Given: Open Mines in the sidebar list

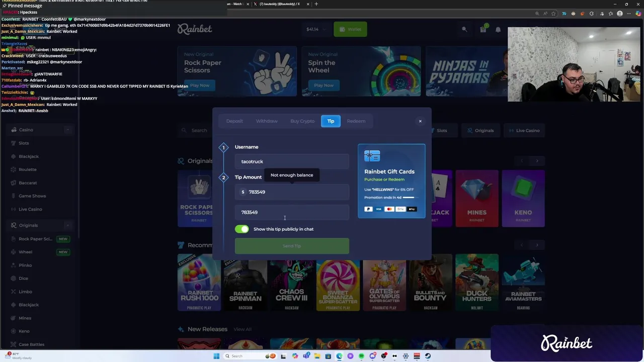Looking at the screenshot, I should 25,318.
